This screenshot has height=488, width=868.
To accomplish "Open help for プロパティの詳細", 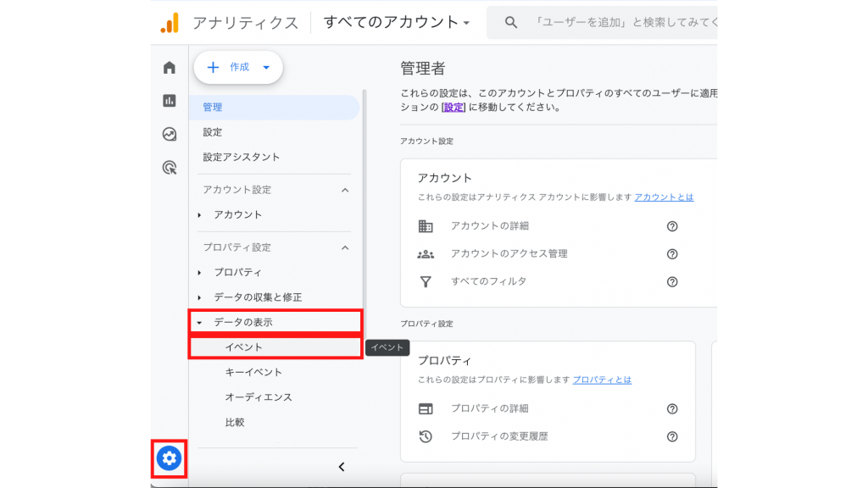I will pos(672,409).
